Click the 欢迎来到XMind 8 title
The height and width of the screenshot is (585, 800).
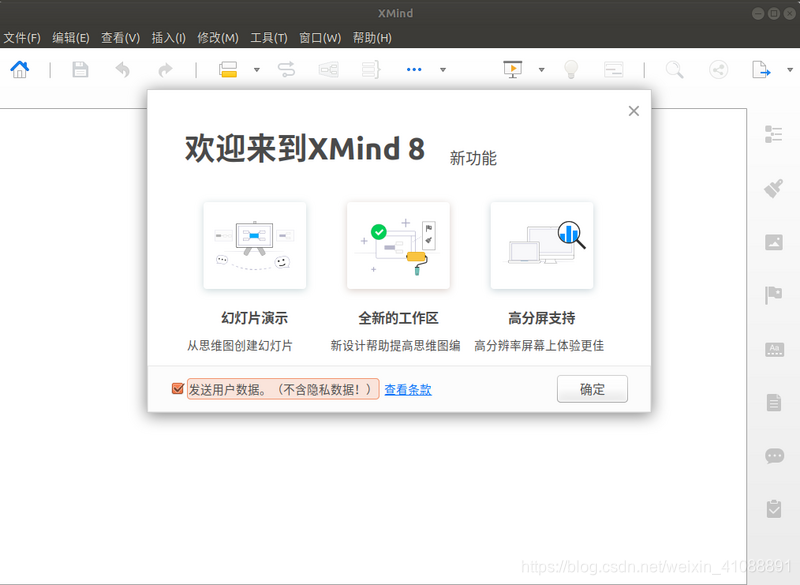305,149
